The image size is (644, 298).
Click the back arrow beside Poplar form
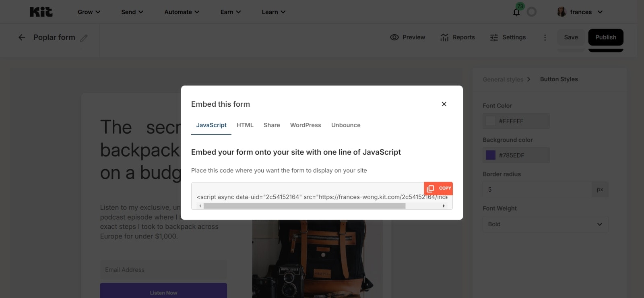click(x=22, y=37)
